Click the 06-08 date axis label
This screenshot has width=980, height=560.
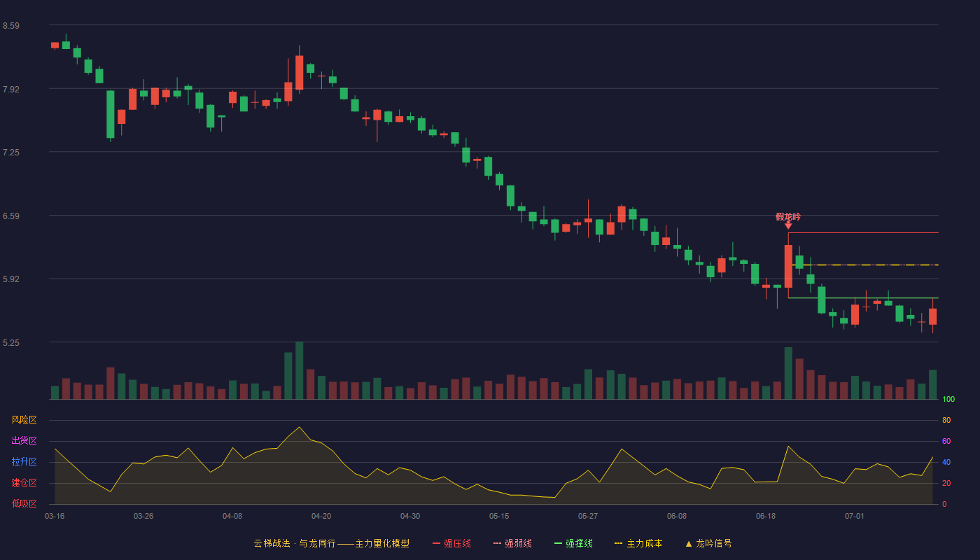677,516
